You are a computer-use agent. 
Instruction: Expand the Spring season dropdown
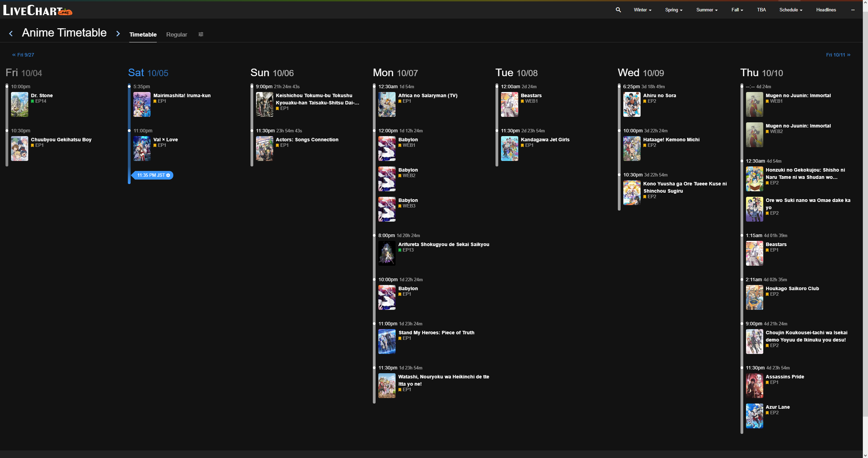674,10
